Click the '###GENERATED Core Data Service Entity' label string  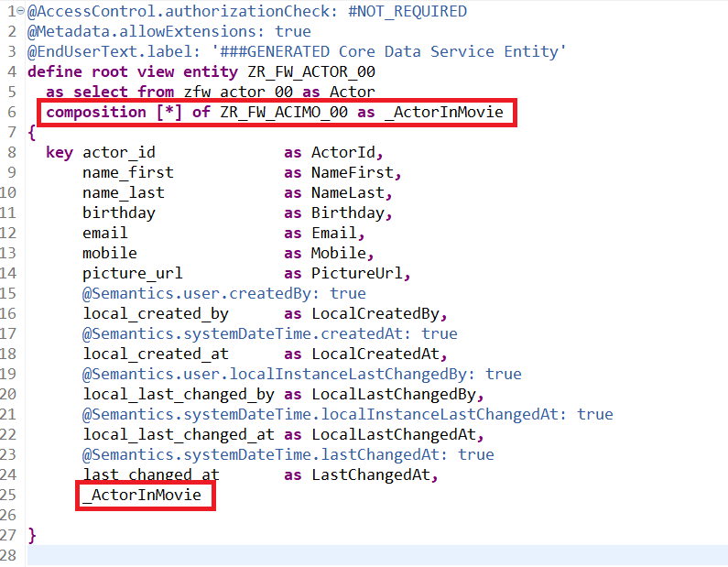pos(389,51)
